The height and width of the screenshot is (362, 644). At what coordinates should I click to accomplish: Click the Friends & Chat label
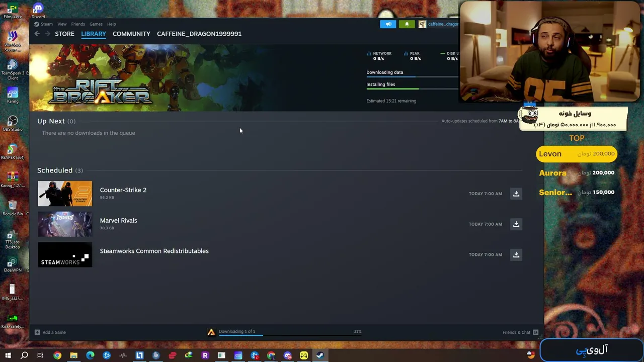click(x=516, y=332)
